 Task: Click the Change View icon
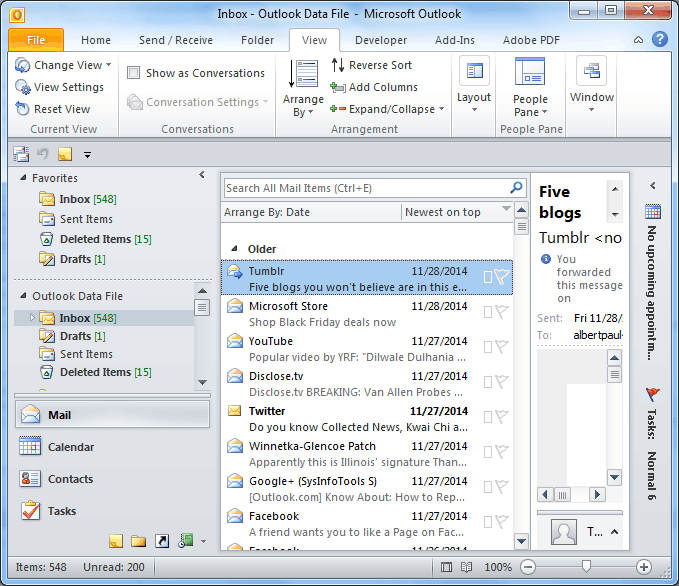pos(23,65)
